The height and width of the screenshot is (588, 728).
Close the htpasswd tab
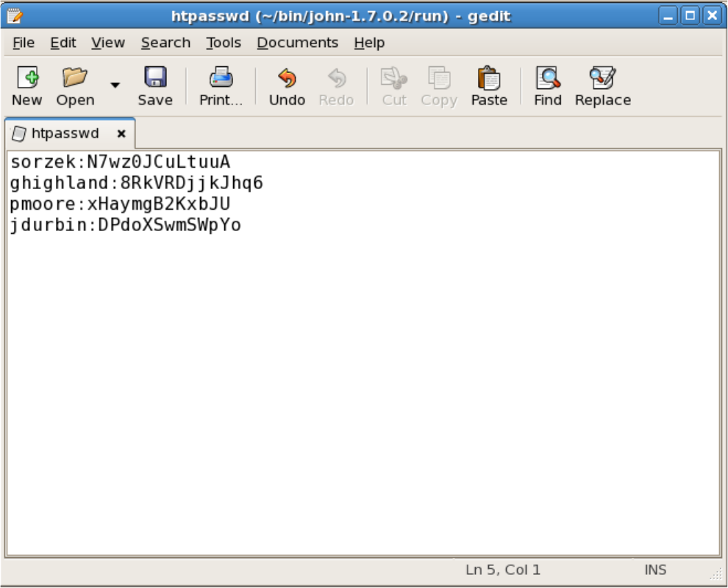121,134
